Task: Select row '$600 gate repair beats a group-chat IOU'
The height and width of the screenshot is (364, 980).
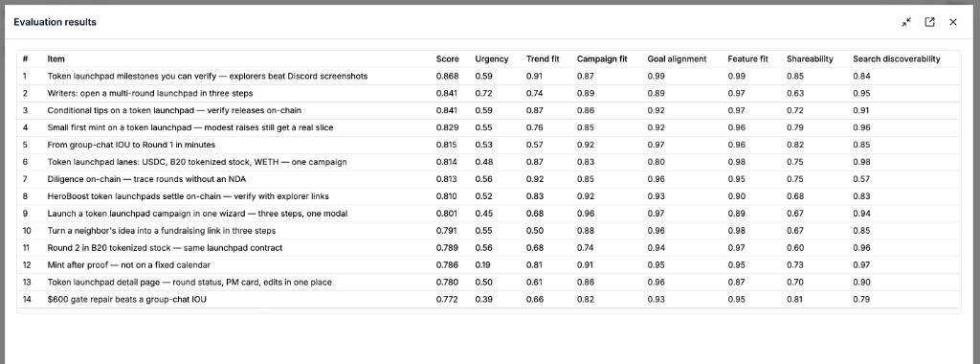Action: click(x=489, y=300)
